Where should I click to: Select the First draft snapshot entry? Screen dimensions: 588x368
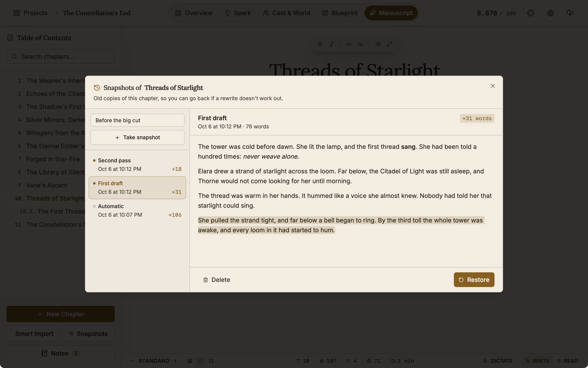(137, 188)
